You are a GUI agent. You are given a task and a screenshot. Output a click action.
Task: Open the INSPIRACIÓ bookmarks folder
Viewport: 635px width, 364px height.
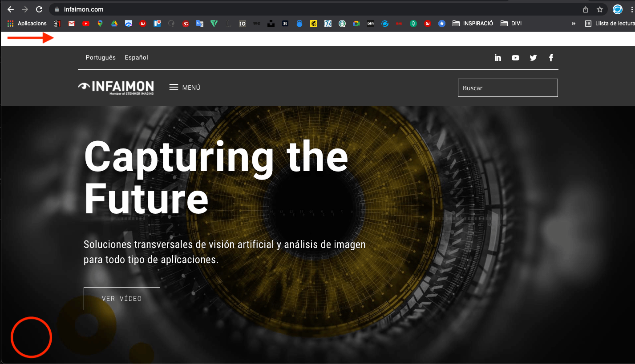tap(473, 24)
